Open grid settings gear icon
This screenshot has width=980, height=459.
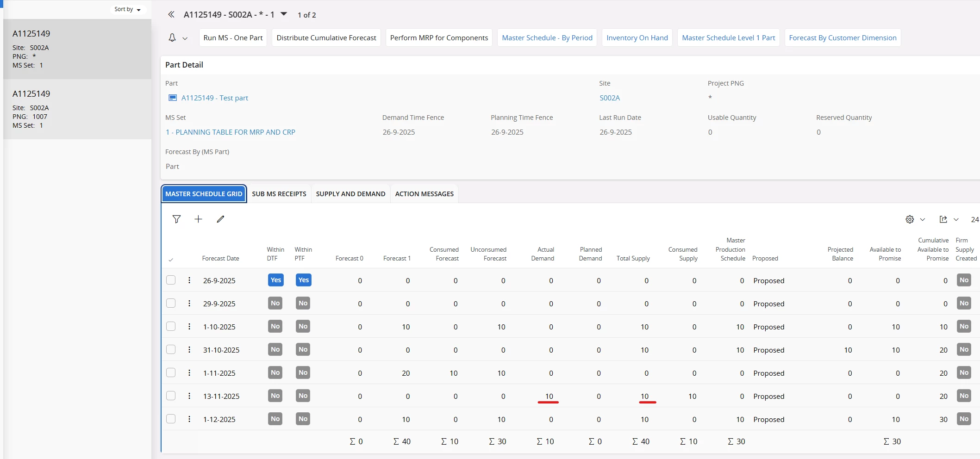tap(910, 219)
